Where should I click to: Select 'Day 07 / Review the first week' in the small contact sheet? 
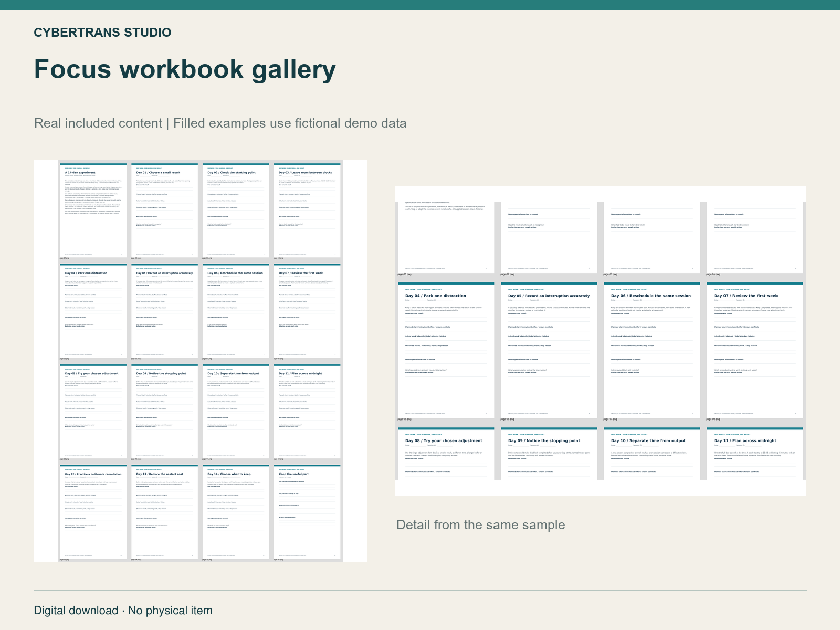tap(307, 311)
